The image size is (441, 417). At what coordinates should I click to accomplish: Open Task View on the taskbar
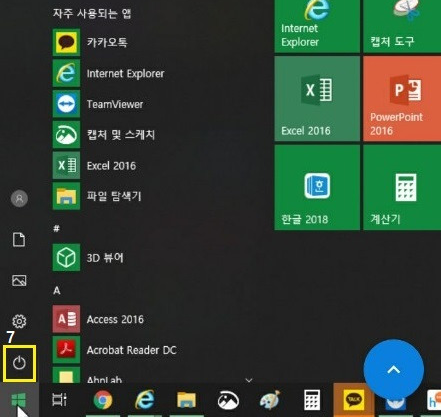[60, 400]
